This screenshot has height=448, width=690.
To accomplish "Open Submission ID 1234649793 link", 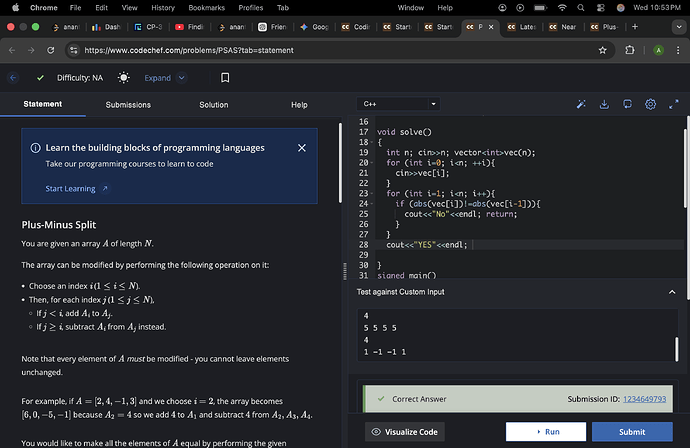I will (644, 399).
